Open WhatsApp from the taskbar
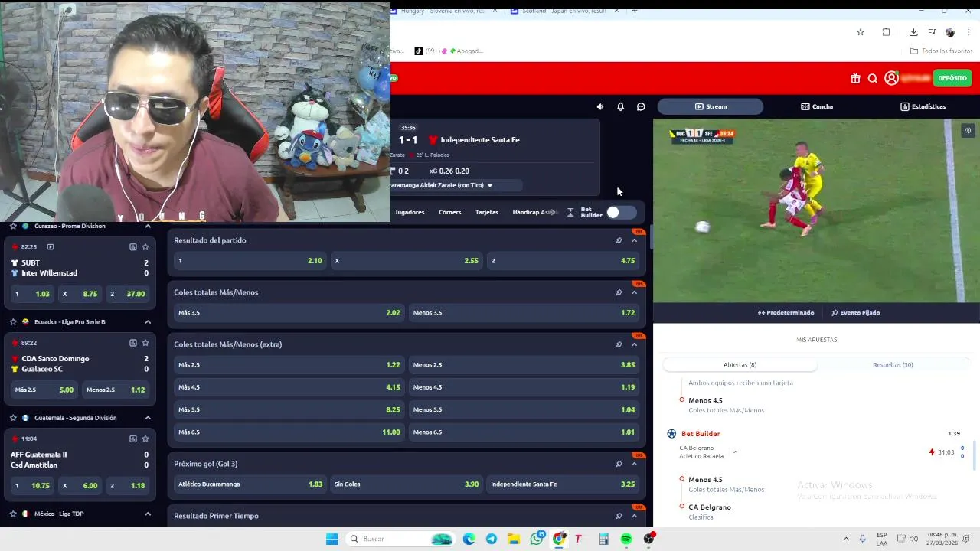Image resolution: width=980 pixels, height=551 pixels. click(x=537, y=539)
